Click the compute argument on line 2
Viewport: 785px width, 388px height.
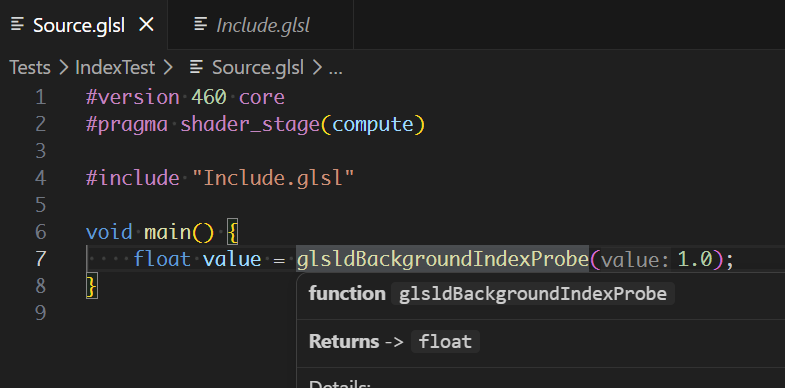pyautogui.click(x=372, y=124)
